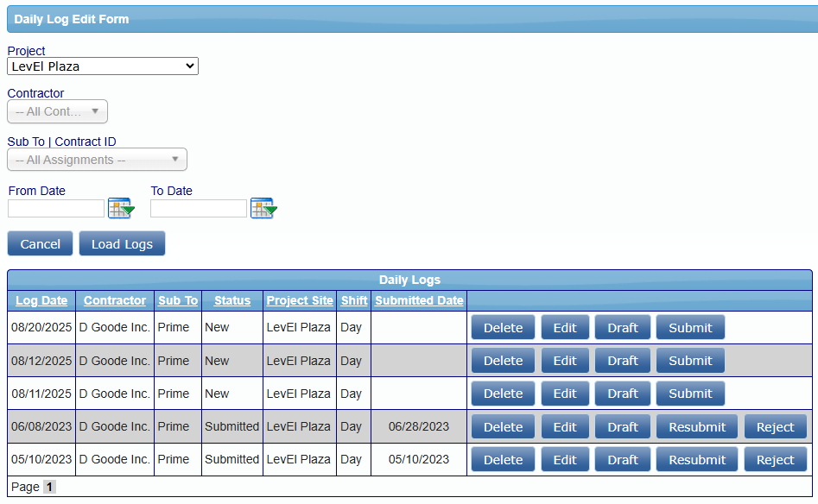Image resolution: width=818 pixels, height=504 pixels.
Task: Edit the 08/12/2025 log
Action: (x=565, y=361)
